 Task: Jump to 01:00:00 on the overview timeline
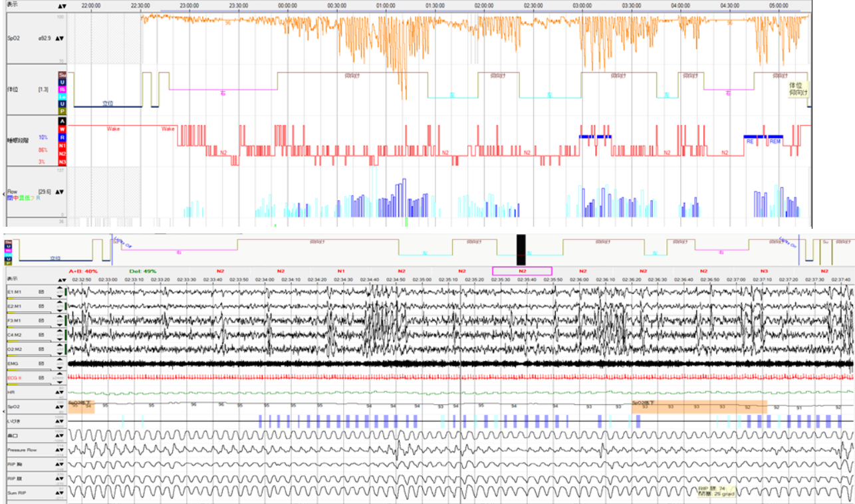386,5
